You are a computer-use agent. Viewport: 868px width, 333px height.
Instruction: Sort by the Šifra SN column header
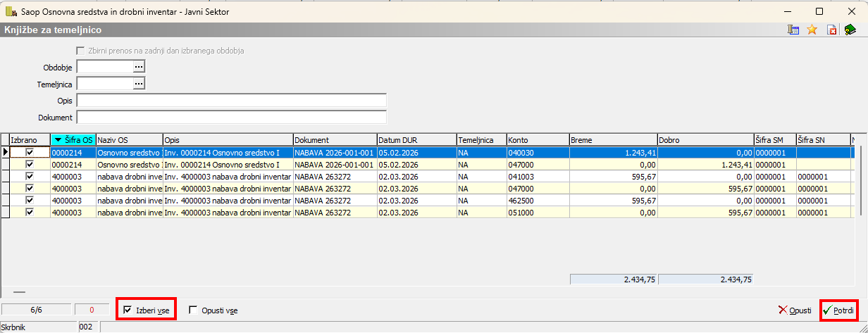[823, 139]
